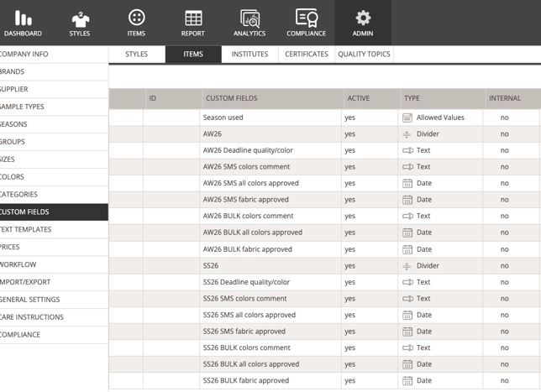Image resolution: width=541 pixels, height=392 pixels.
Task: Open the Styles t-shirt icon
Action: click(x=80, y=19)
